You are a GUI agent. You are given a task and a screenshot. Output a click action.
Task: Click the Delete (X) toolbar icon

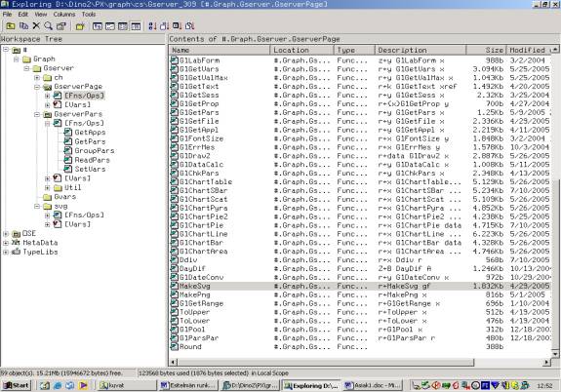point(36,25)
